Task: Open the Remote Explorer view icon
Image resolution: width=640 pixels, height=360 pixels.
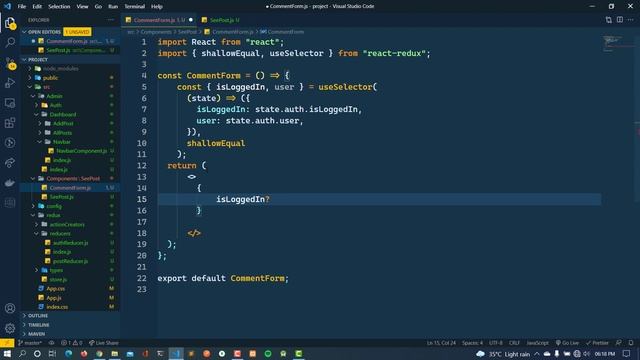Action: 10,103
